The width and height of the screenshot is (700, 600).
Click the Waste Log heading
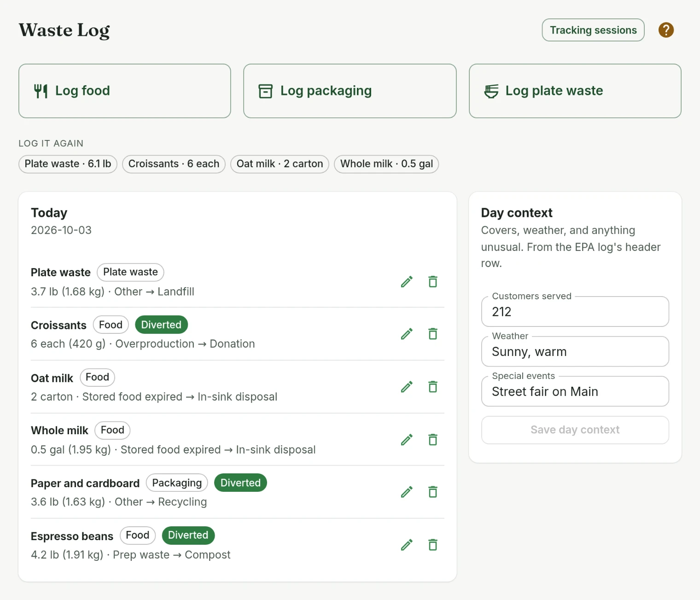pyautogui.click(x=64, y=30)
